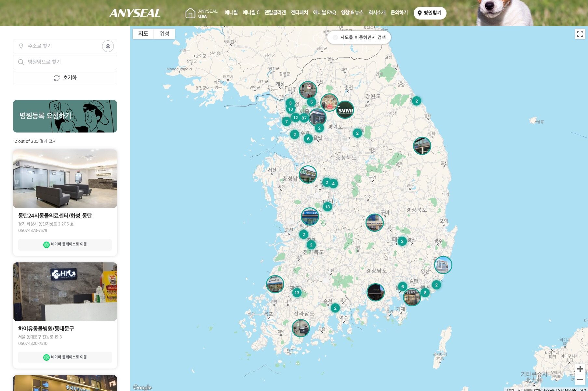Click 병원찾기 button in header
The height and width of the screenshot is (391, 588).
coord(430,13)
